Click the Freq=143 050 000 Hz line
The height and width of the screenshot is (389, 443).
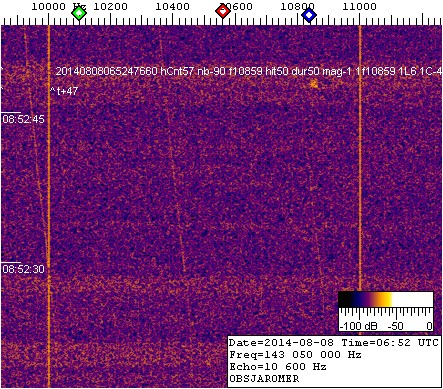295,355
